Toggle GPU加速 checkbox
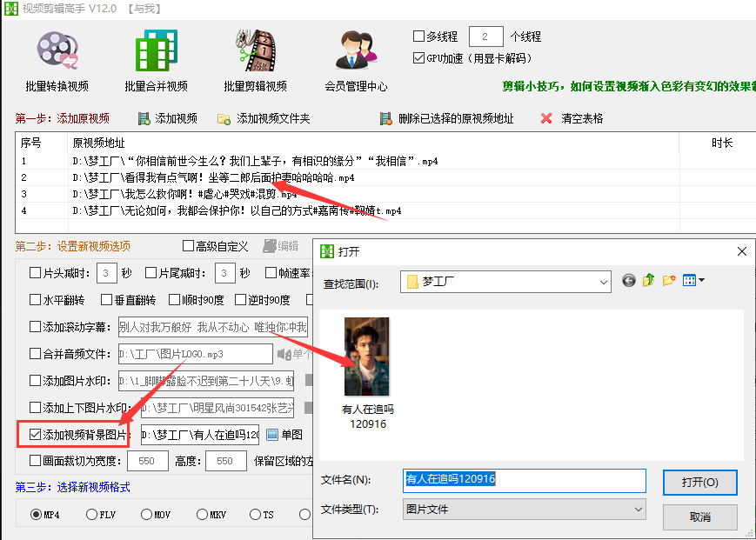The height and width of the screenshot is (540, 756). pos(418,58)
